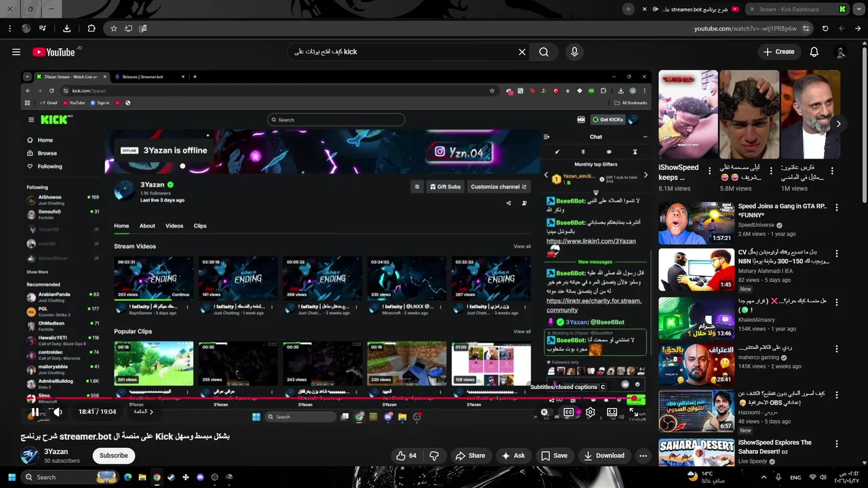Image resolution: width=868 pixels, height=488 pixels.
Task: Like the video showing 64 likes
Action: point(406,455)
